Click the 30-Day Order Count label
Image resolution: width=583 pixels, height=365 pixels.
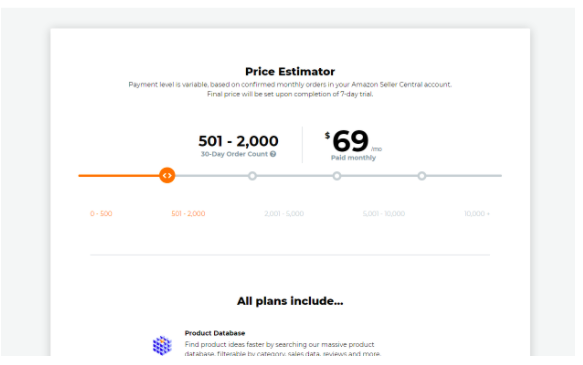click(x=234, y=154)
